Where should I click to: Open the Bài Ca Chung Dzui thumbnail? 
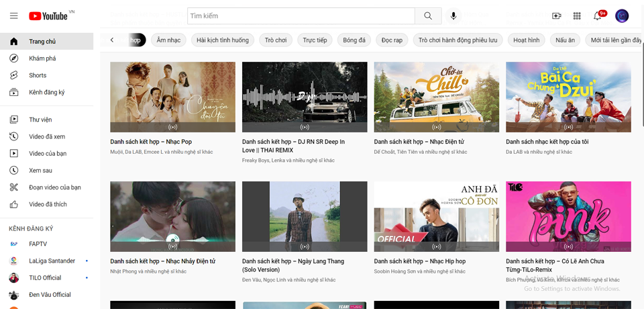point(568,97)
